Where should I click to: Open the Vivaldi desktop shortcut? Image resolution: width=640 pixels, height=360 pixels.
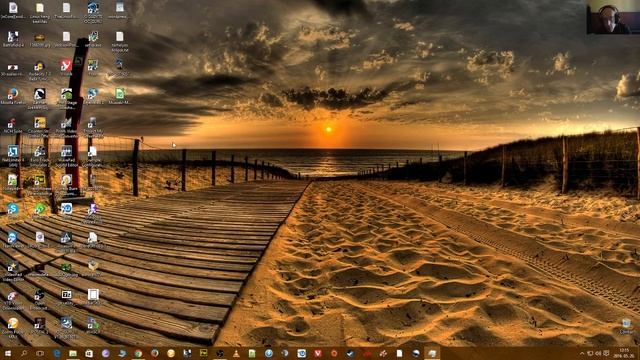tap(66, 67)
